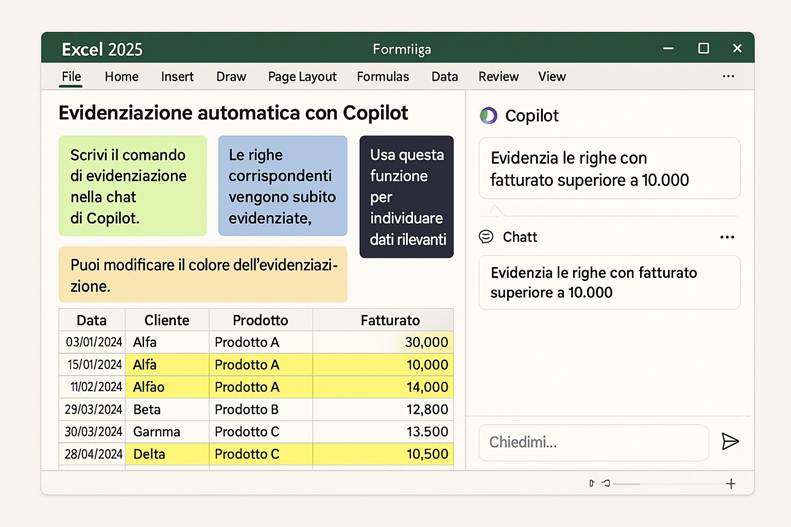Image resolution: width=791 pixels, height=527 pixels.
Task: Click cell with date 30/03/2024
Action: click(x=92, y=432)
